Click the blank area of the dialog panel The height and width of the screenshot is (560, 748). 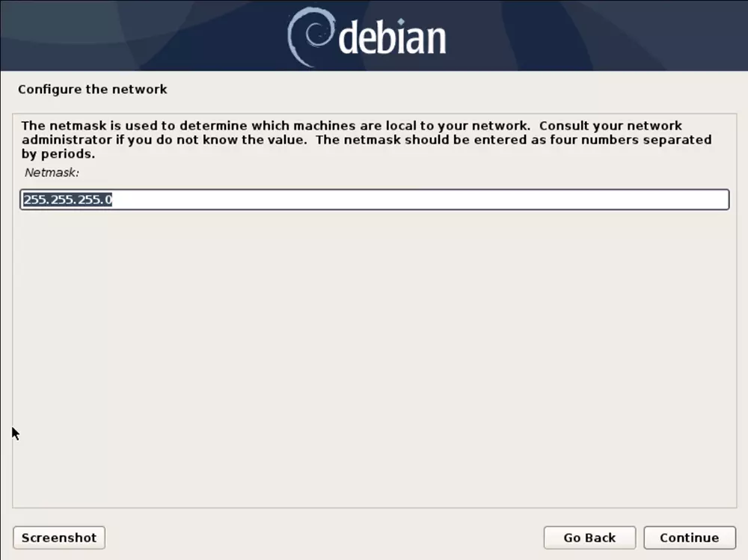click(x=375, y=357)
